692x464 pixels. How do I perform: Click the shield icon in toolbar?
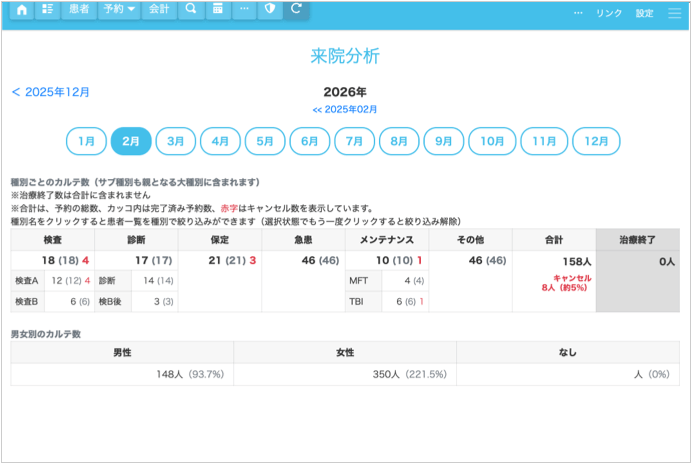269,10
